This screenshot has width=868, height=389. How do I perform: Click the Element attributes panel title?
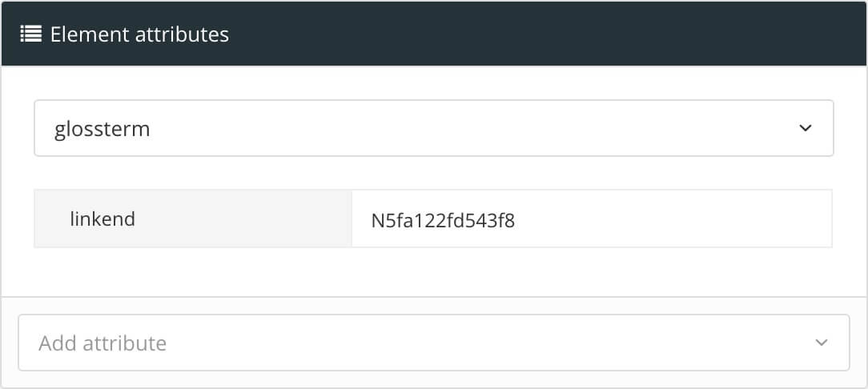[x=139, y=34]
